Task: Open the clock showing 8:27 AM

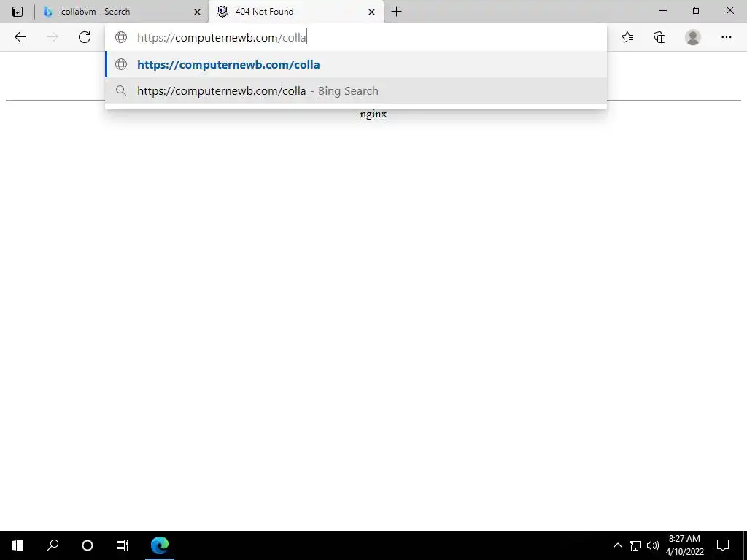Action: tap(684, 545)
